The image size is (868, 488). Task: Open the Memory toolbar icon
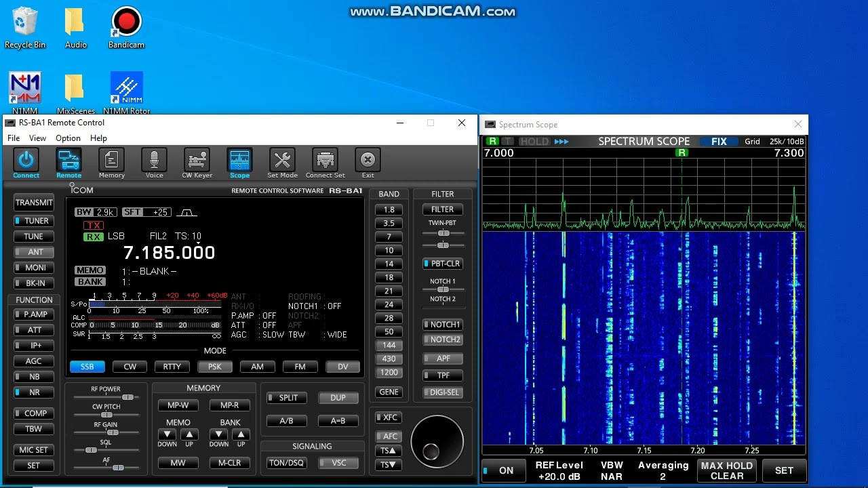pos(111,160)
